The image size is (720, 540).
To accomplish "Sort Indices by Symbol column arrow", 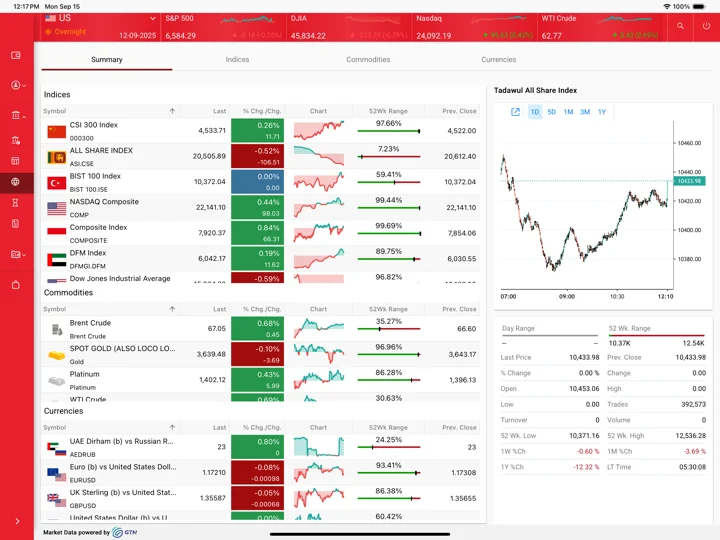I will [x=172, y=111].
